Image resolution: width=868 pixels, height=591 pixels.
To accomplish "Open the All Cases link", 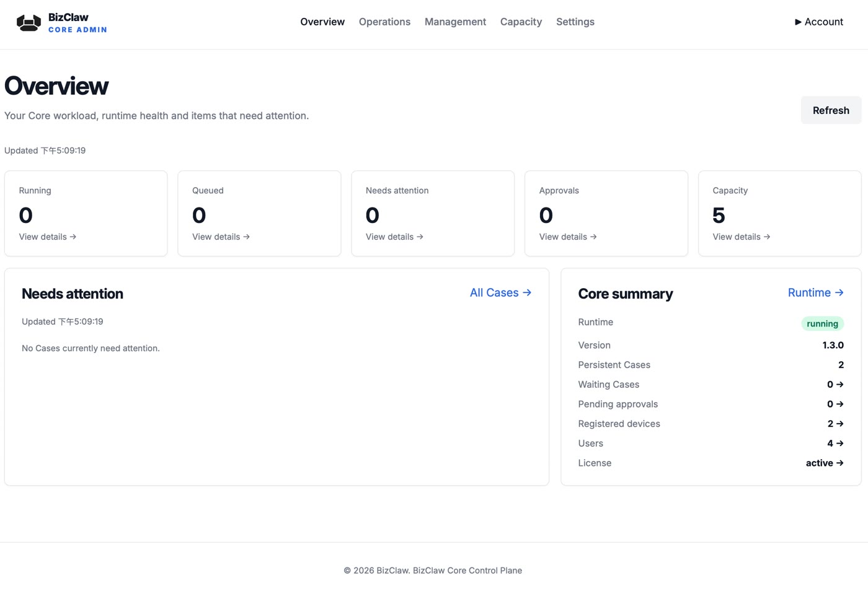I will tap(501, 292).
